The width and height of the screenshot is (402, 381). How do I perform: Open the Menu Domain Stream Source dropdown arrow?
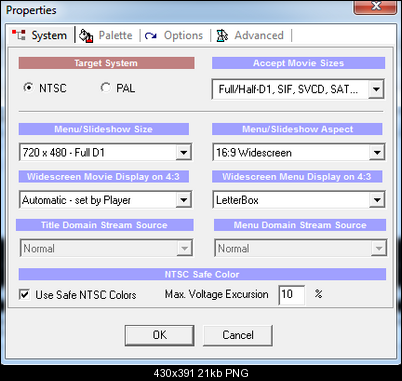pyautogui.click(x=379, y=248)
